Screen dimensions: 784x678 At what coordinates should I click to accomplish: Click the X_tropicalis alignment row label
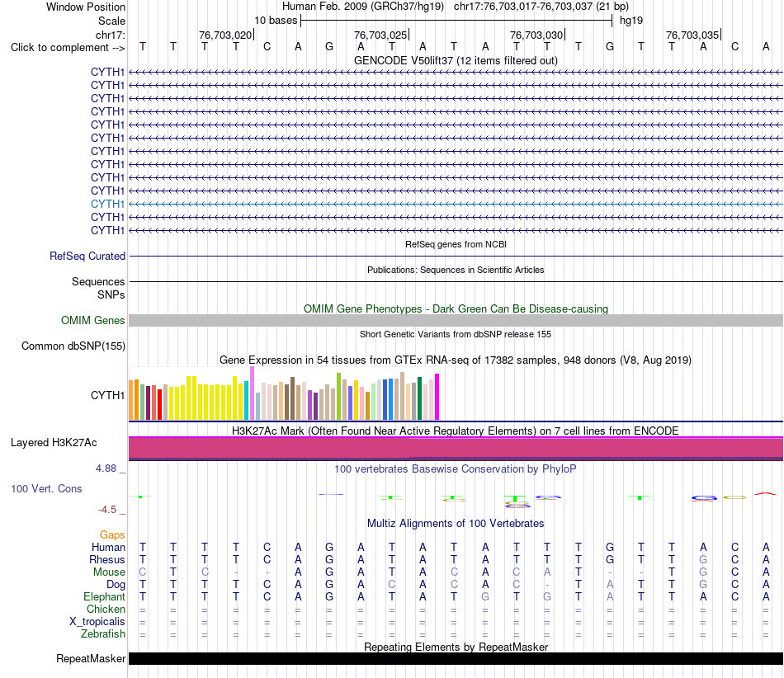[97, 622]
